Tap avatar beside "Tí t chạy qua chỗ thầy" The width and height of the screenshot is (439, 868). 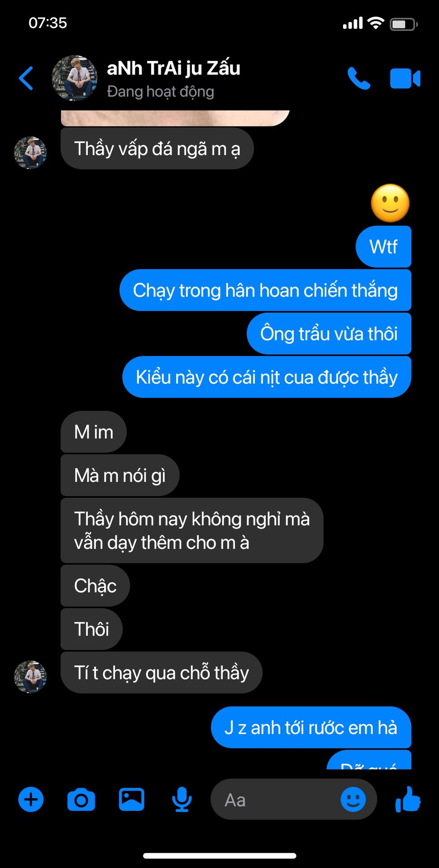(x=30, y=676)
